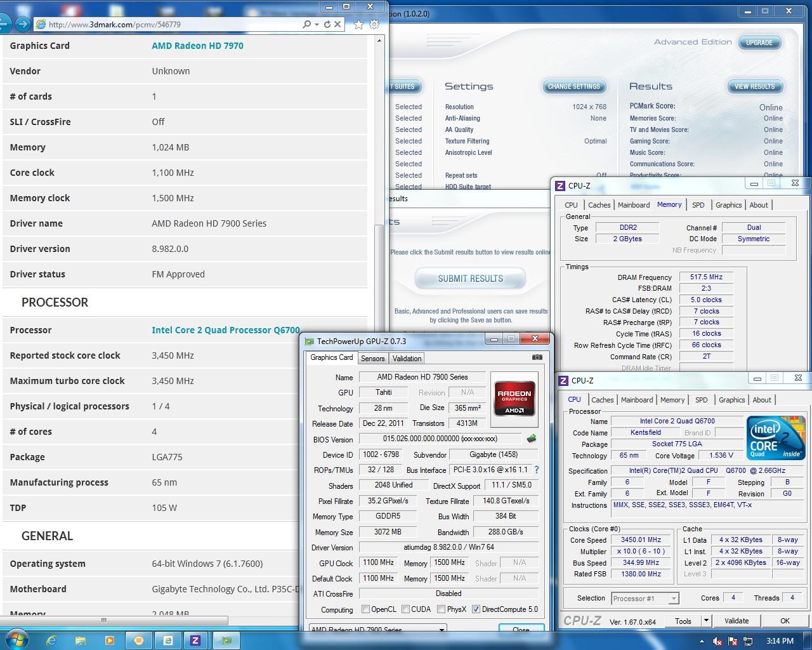
Task: Open IE Tools gear icon
Action: click(x=374, y=24)
